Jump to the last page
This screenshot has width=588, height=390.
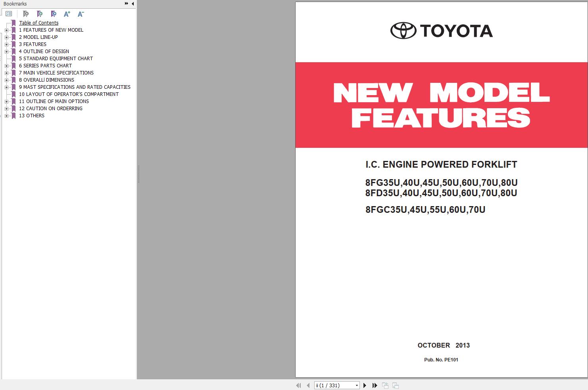tap(375, 385)
